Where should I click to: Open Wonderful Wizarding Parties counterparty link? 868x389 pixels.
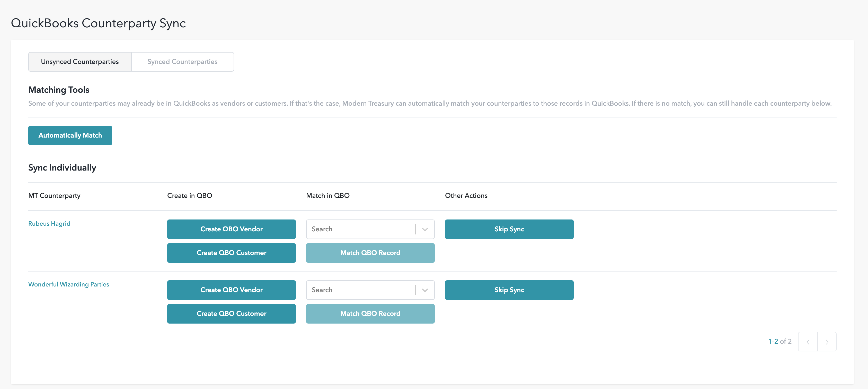tap(69, 284)
